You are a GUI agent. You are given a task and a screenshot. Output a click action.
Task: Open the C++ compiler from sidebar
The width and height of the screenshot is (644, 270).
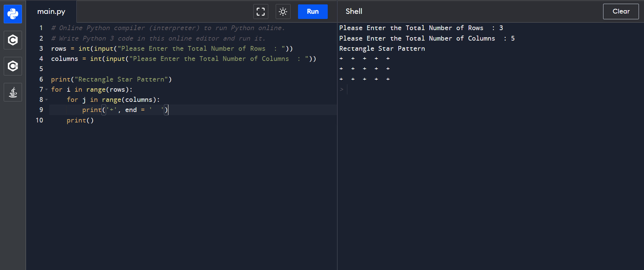tap(13, 66)
